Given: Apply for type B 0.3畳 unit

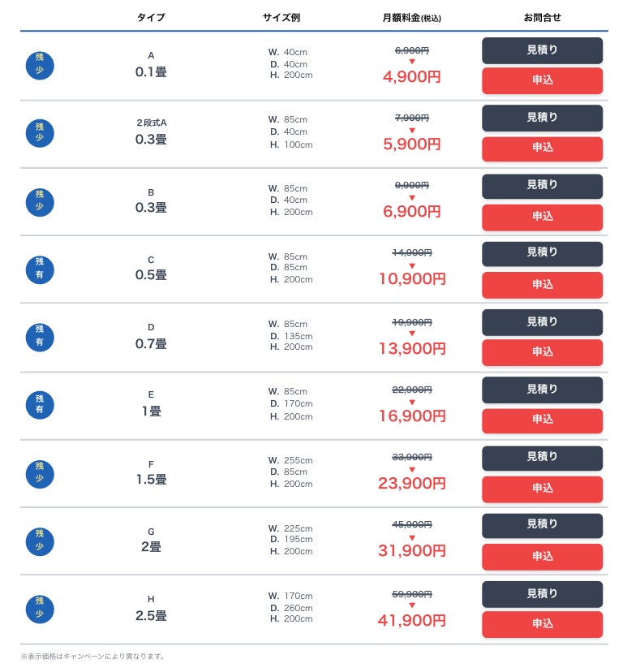Looking at the screenshot, I should [x=542, y=217].
